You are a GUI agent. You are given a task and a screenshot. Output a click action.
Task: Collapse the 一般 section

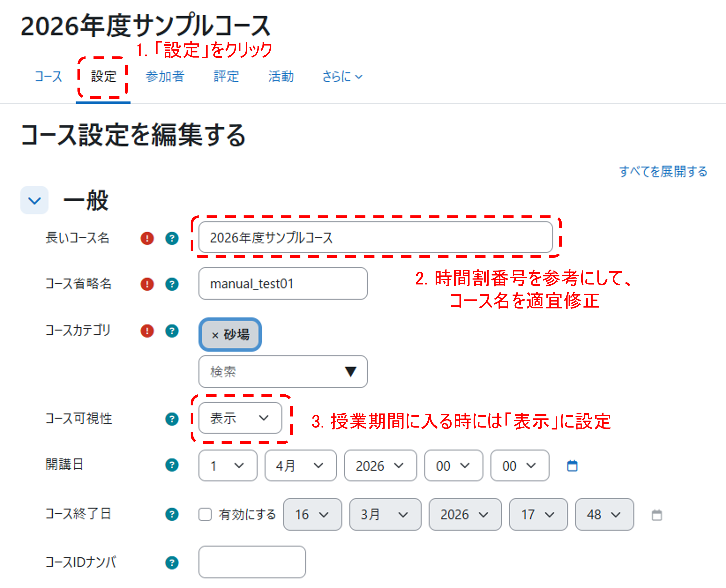pyautogui.click(x=34, y=200)
